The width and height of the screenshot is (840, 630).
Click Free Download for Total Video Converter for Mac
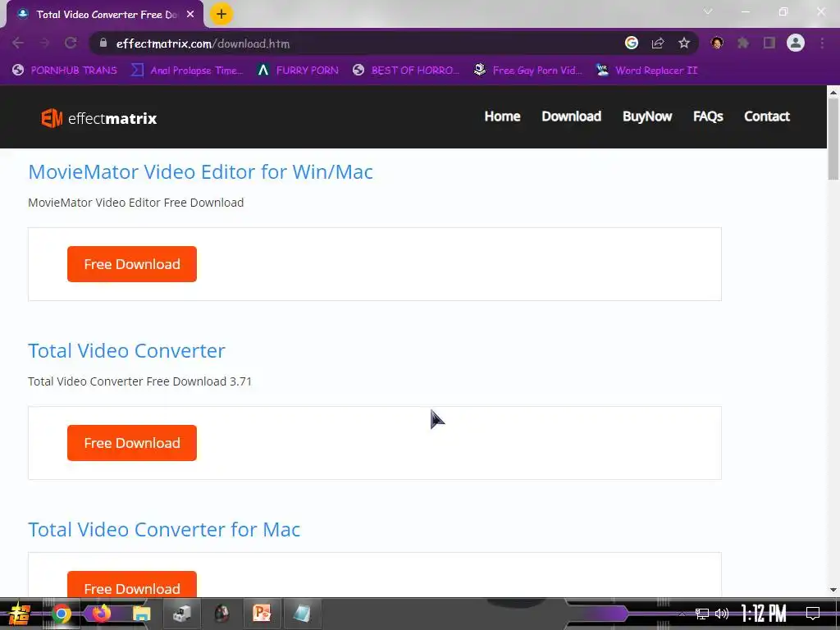[132, 585]
